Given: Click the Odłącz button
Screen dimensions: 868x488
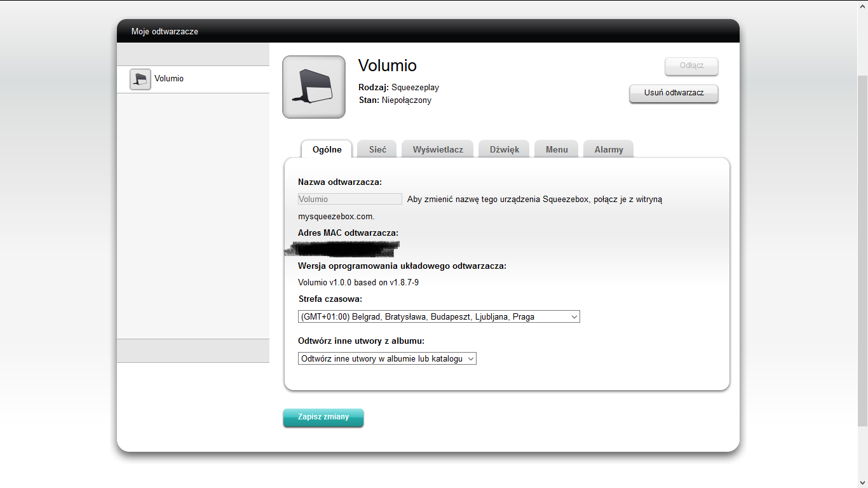Looking at the screenshot, I should [691, 66].
